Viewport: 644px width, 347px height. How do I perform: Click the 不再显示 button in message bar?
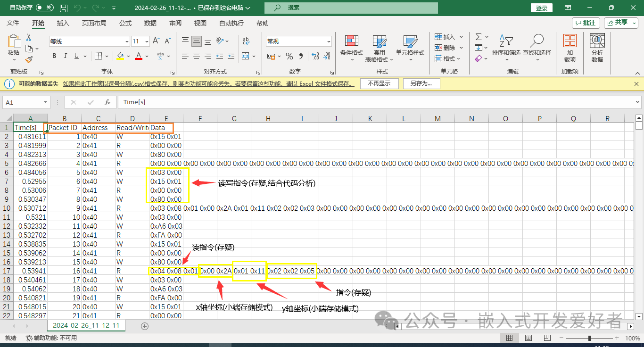pos(380,83)
